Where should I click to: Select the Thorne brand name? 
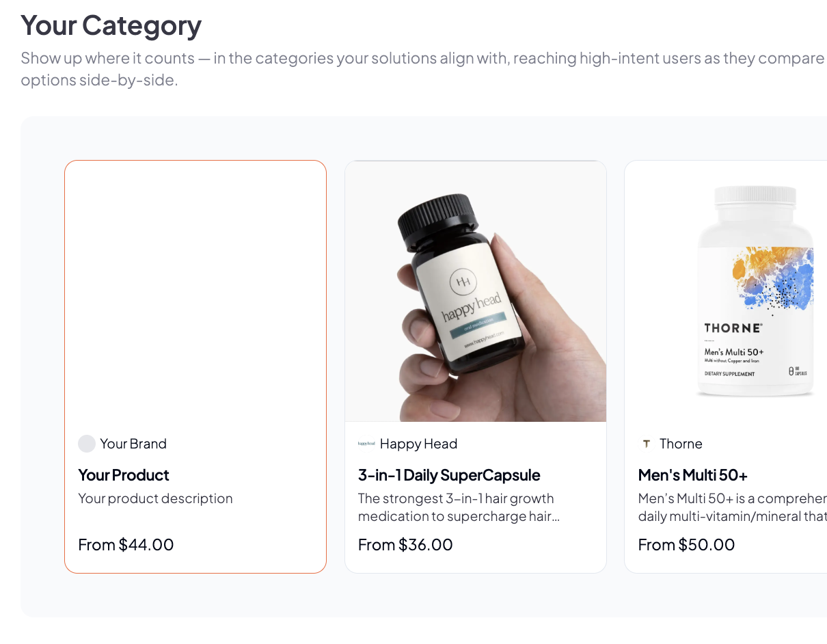(681, 444)
